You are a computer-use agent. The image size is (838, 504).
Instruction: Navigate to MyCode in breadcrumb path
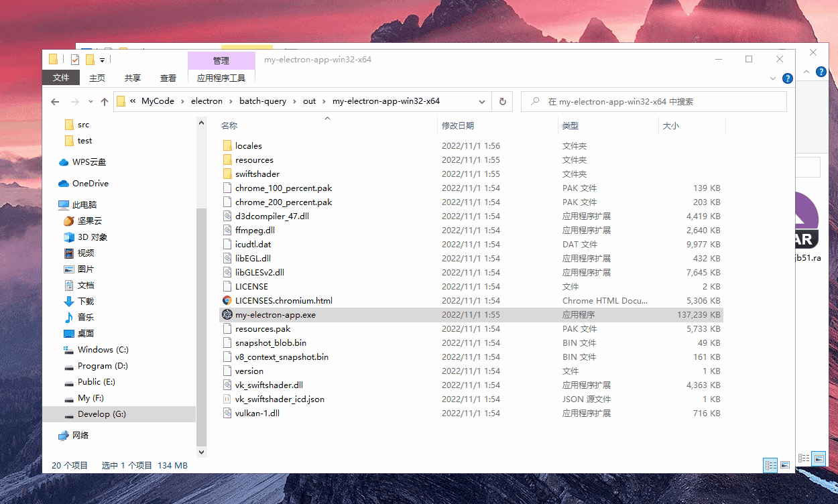(158, 101)
